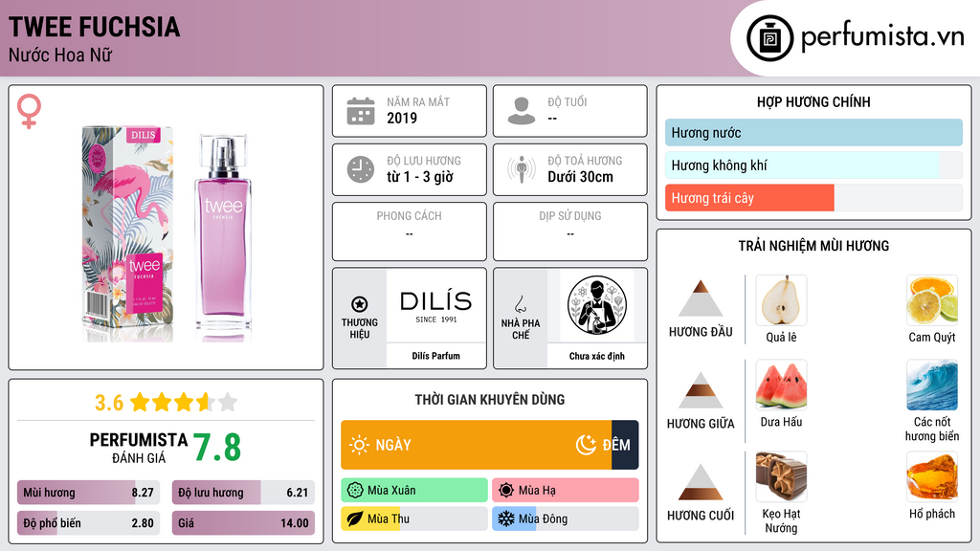This screenshot has width=980, height=551.
Task: Click the Hương không khí accord bar
Action: coord(813,165)
